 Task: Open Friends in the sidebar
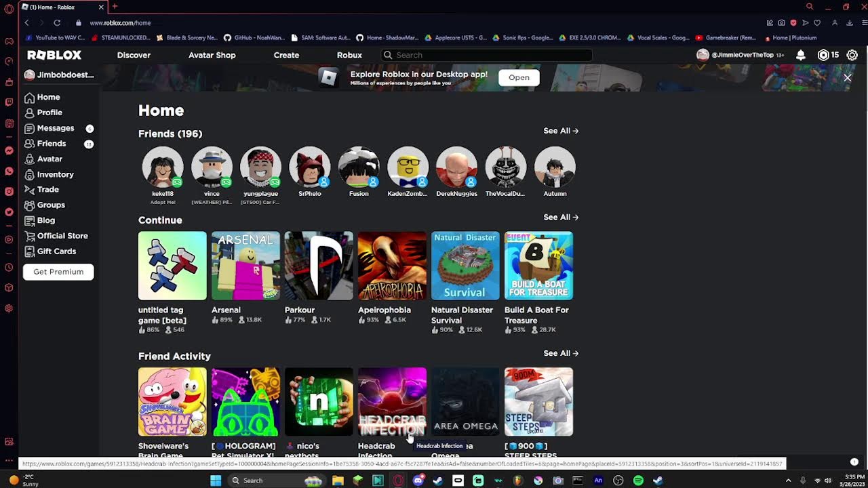click(x=45, y=144)
